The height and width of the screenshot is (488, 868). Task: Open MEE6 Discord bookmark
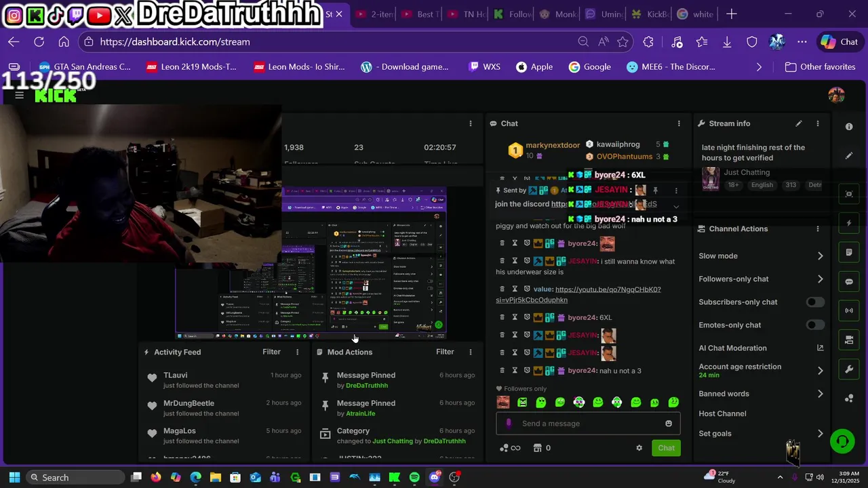pos(671,67)
